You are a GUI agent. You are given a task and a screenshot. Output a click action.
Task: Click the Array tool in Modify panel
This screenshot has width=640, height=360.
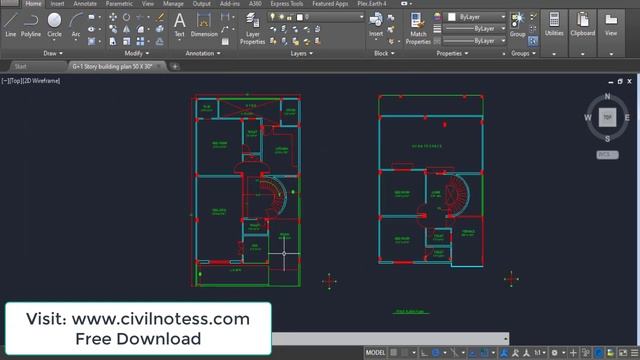click(140, 41)
